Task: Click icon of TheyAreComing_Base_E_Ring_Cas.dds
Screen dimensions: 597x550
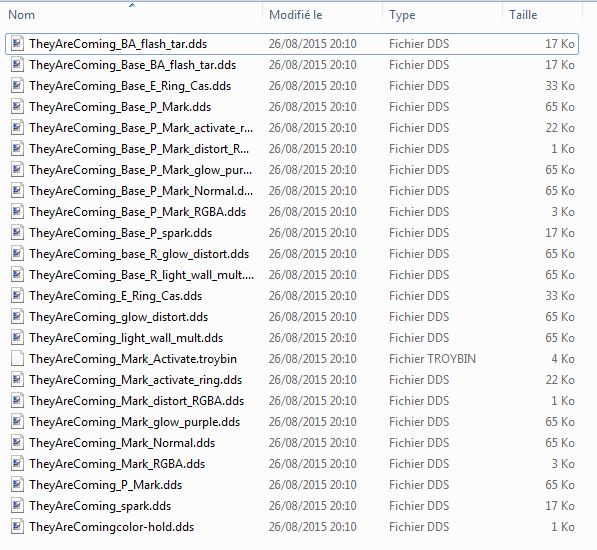Action: click(17, 86)
